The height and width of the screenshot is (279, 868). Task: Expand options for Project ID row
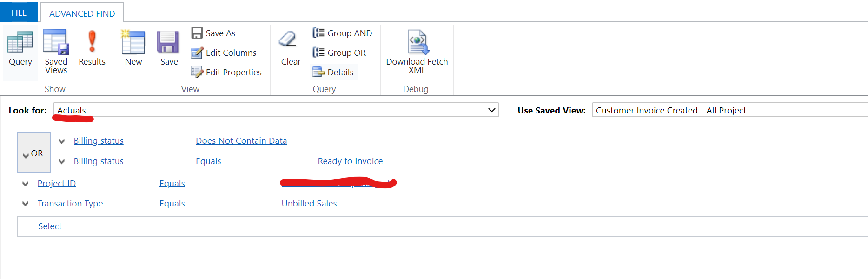click(x=25, y=184)
